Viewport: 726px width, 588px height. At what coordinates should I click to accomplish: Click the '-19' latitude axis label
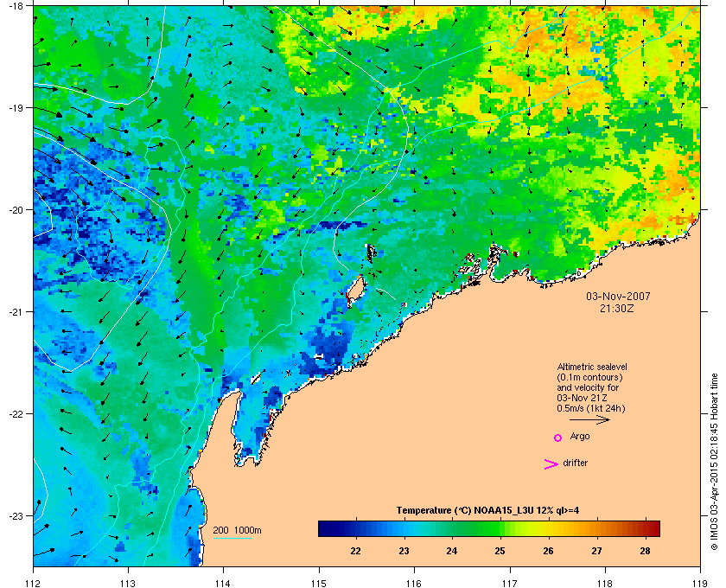click(x=16, y=107)
